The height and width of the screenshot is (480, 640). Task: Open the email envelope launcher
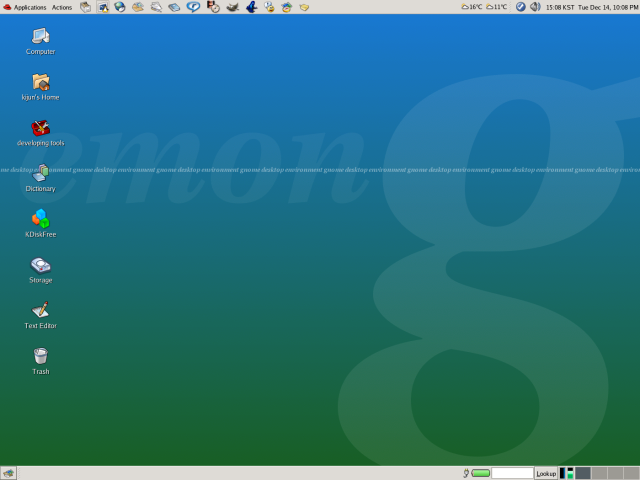coord(138,7)
